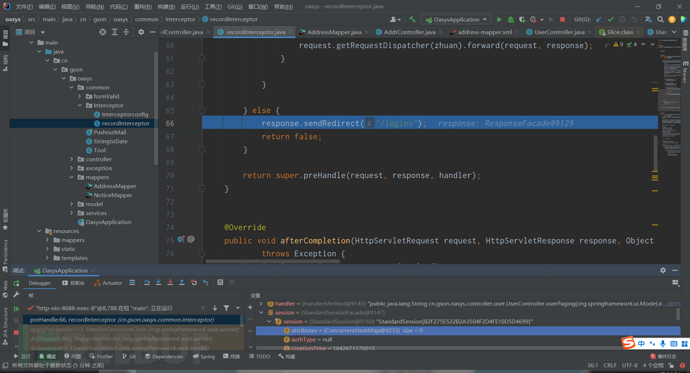Toggle the fold marker on line 61
Screen dimensions: 690x373
click(x=202, y=58)
